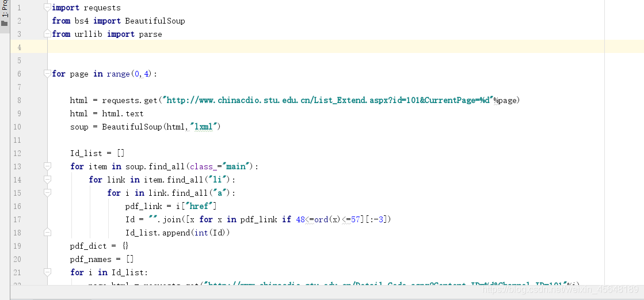This screenshot has width=644, height=300.
Task: Click 'bs4' on line 2
Action: [81, 21]
